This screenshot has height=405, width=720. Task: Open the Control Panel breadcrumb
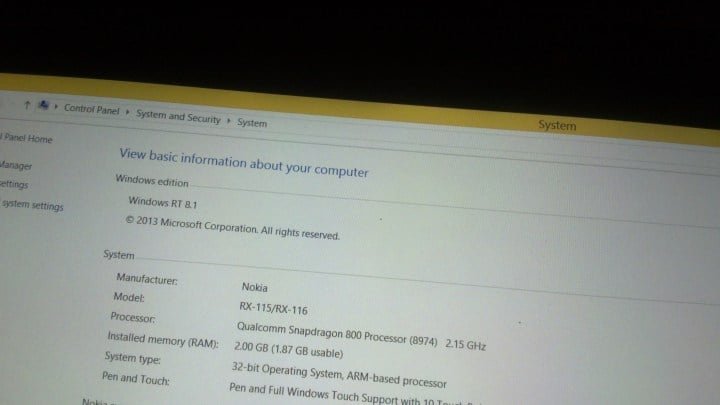tap(91, 109)
